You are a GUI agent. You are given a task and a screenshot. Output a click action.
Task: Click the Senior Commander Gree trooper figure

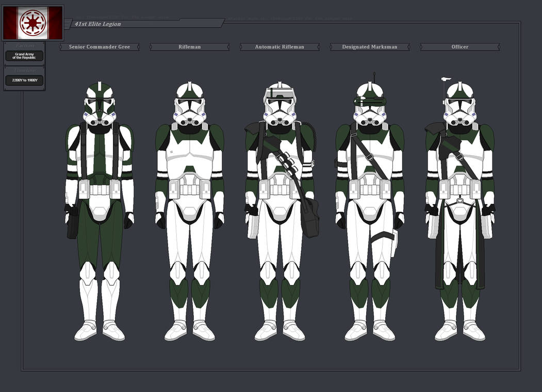coord(100,211)
